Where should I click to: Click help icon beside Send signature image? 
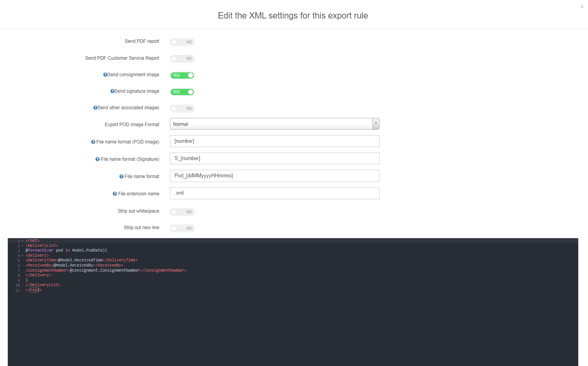(x=112, y=91)
